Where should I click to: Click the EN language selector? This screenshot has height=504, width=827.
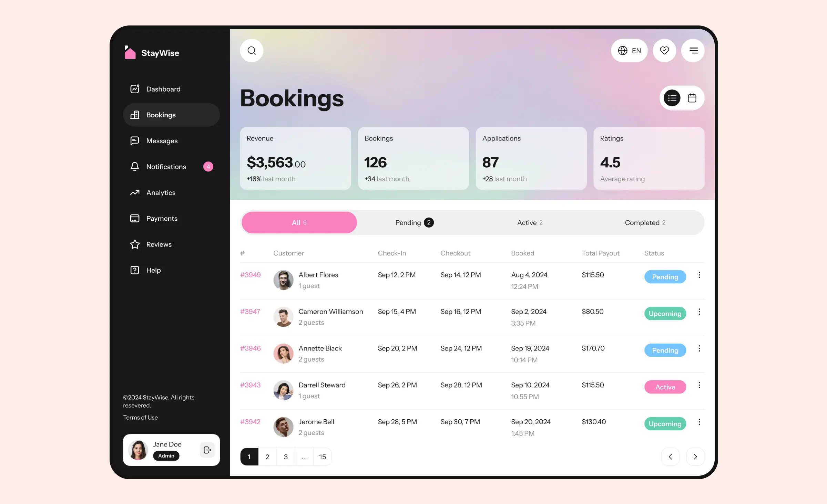(x=630, y=50)
